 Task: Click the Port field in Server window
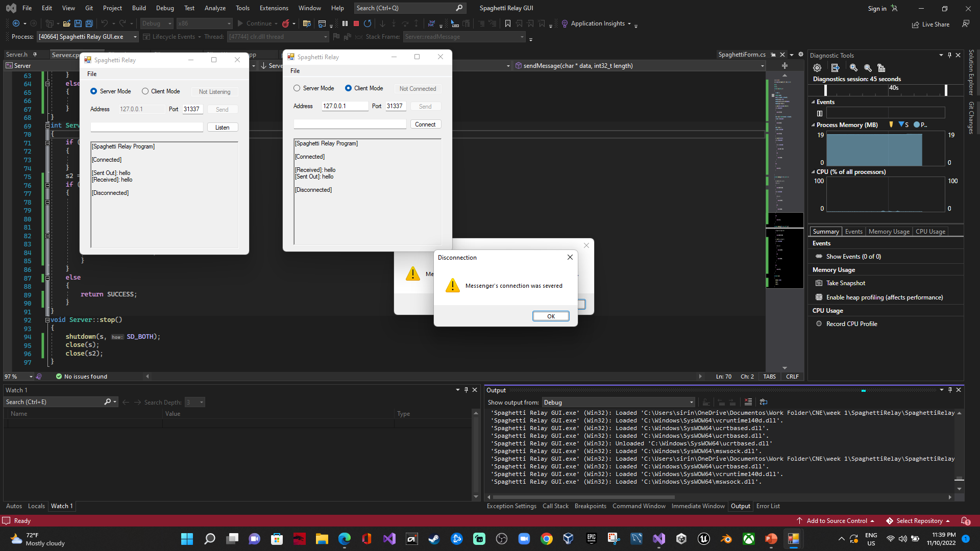[192, 109]
